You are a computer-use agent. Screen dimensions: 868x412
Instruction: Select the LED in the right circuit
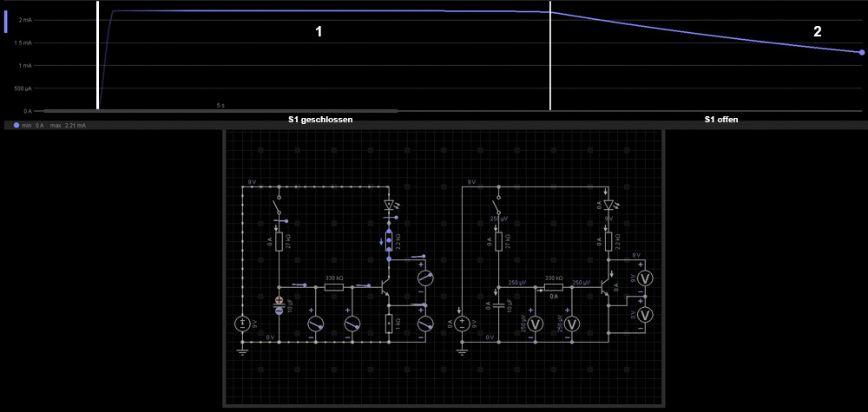click(x=608, y=206)
